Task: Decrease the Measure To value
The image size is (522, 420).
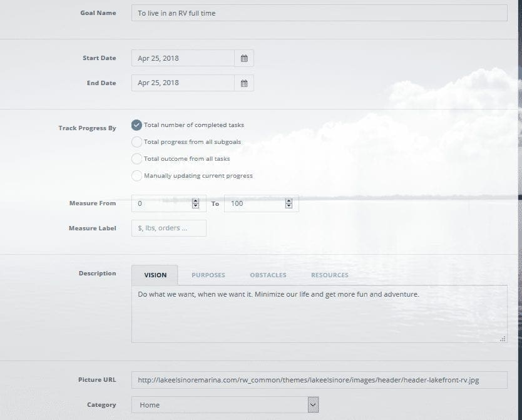Action: tap(289, 206)
